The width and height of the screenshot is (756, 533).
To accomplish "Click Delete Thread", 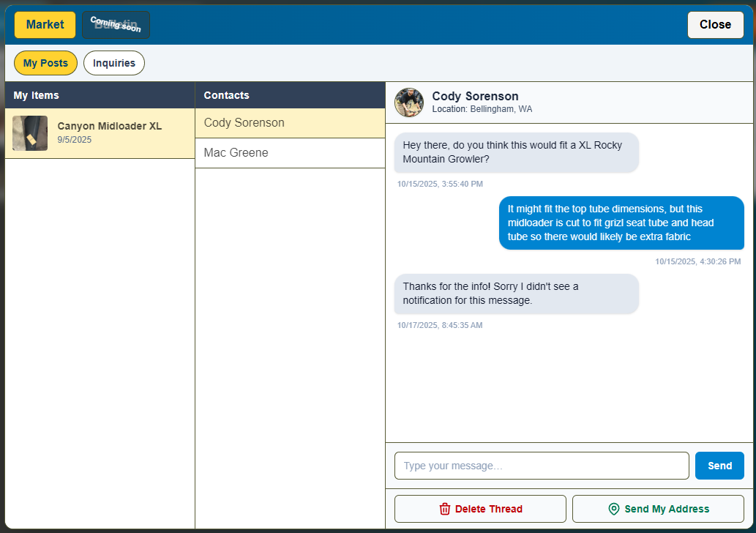I will (480, 509).
